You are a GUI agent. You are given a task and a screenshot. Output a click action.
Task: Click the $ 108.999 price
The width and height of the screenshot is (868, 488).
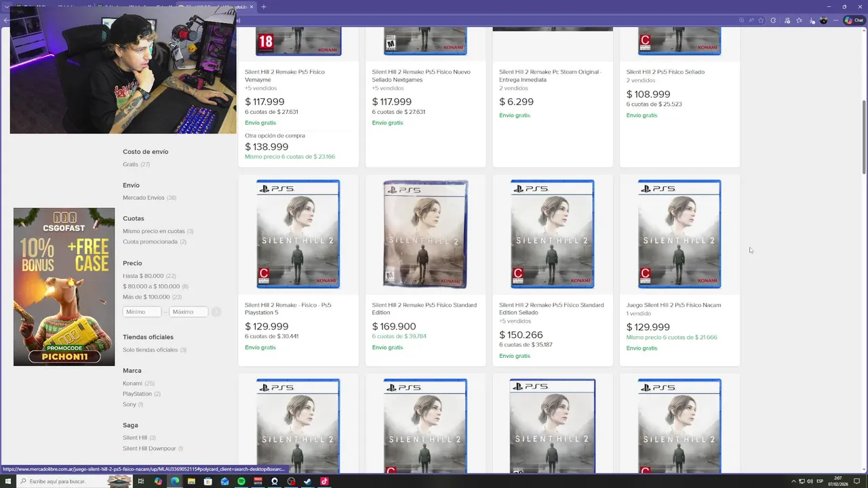click(648, 94)
